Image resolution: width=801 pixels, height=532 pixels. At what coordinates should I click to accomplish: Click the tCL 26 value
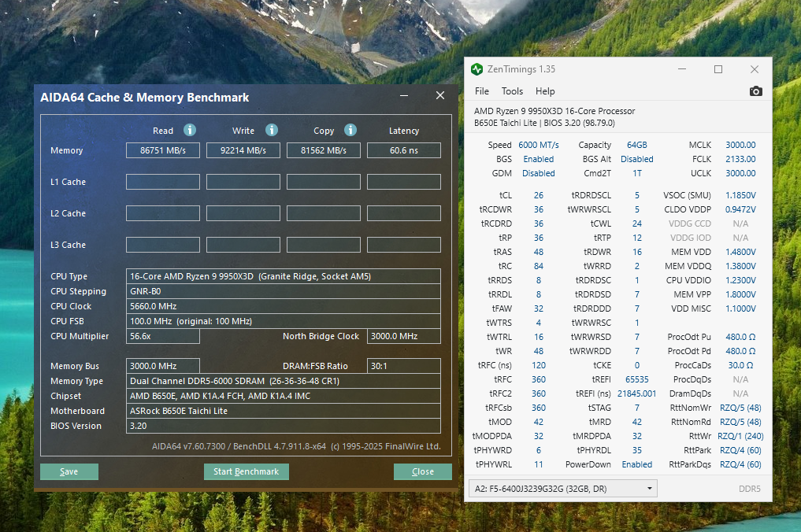[539, 195]
